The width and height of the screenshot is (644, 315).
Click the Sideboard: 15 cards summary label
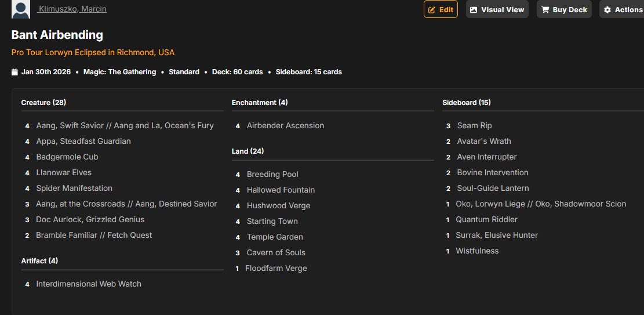(309, 72)
